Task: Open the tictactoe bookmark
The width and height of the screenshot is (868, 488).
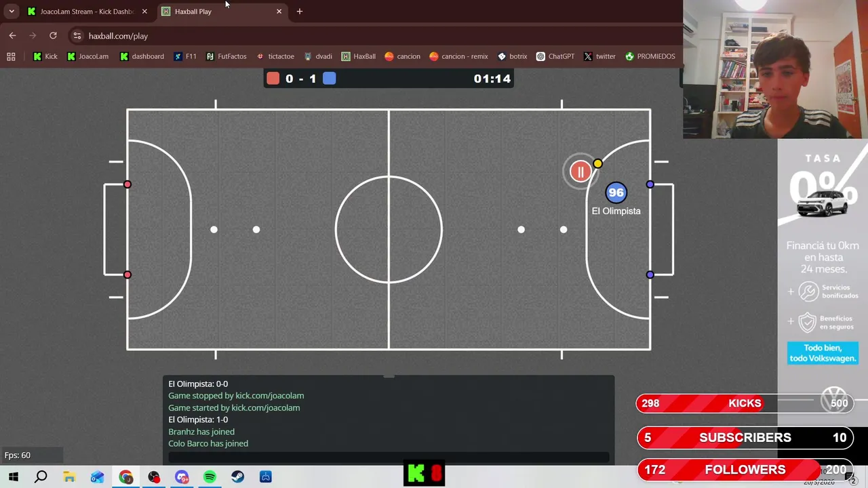Action: coord(275,56)
